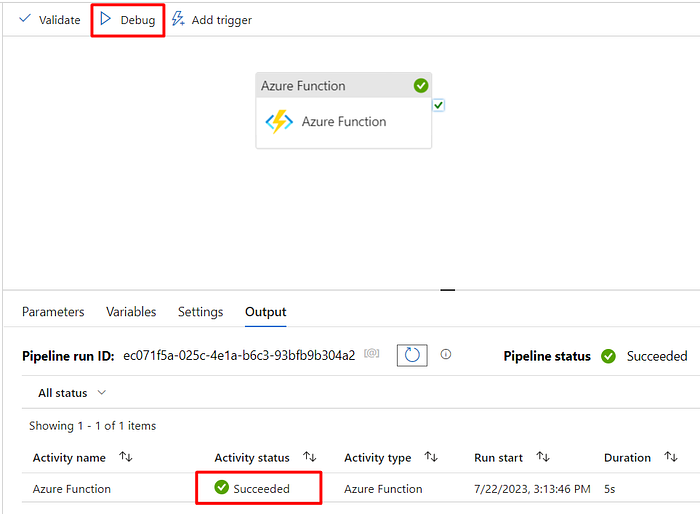
Task: Refresh the pipeline run output
Action: click(x=412, y=355)
